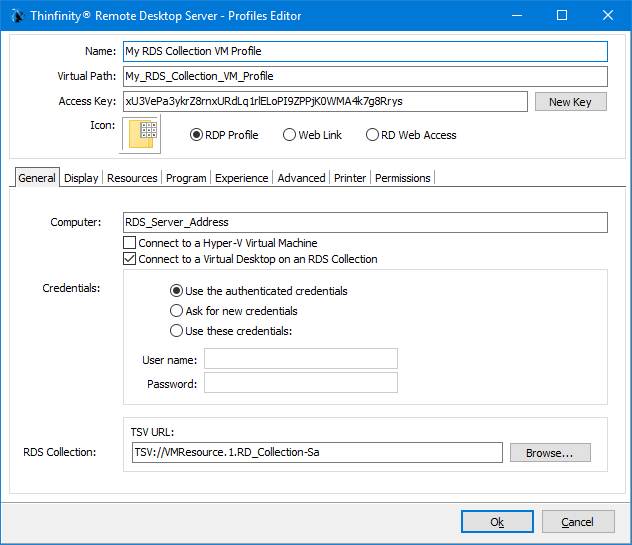Image resolution: width=632 pixels, height=545 pixels.
Task: Click into the Access Key field
Action: click(x=325, y=101)
